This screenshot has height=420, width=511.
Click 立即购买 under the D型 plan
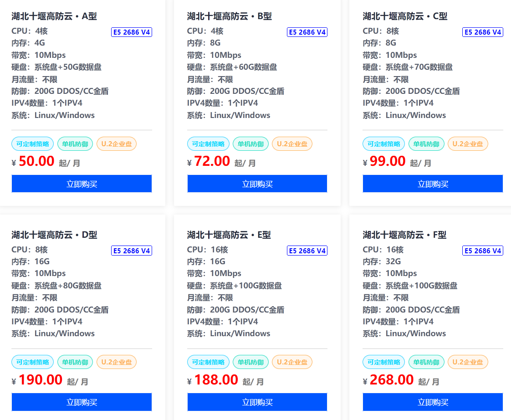(82, 402)
